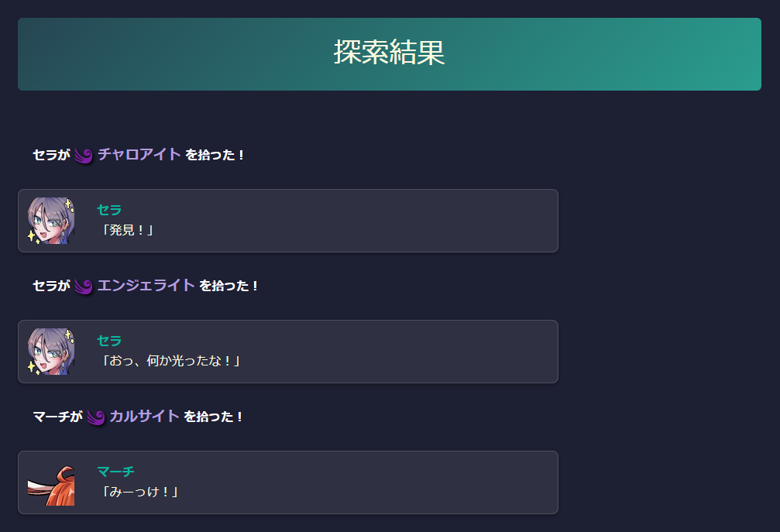Screen dimensions: 780x532
Task: Click the セラ name above 「発見！」
Action: tap(109, 210)
